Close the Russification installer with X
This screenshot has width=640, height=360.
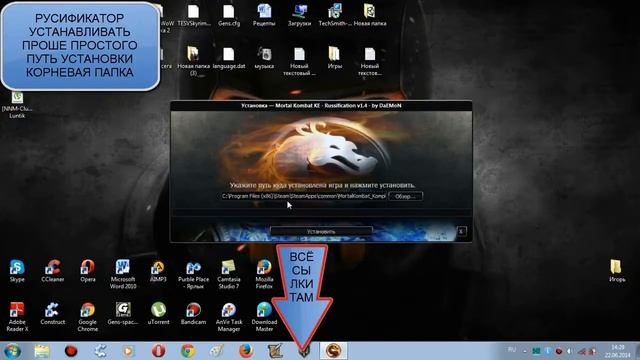point(461,231)
